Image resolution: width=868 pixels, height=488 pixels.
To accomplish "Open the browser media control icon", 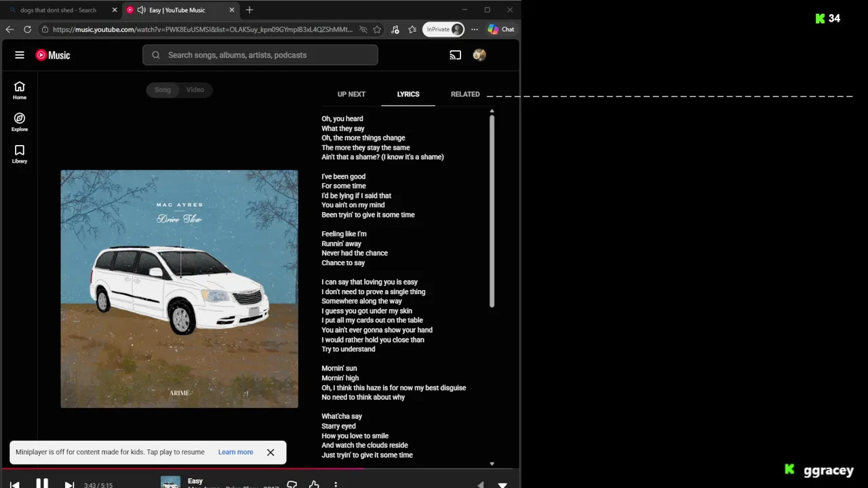I will click(395, 29).
